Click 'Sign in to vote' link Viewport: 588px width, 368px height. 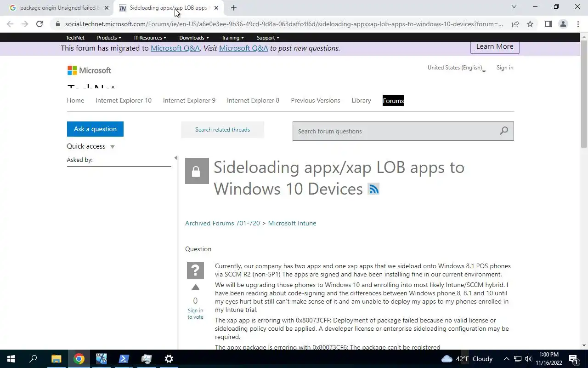[195, 314]
